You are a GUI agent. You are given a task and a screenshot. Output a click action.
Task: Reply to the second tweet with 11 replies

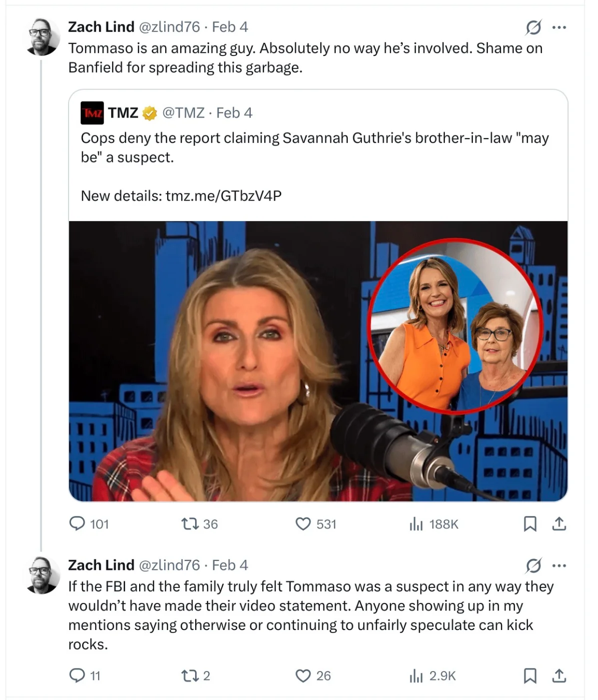click(77, 675)
